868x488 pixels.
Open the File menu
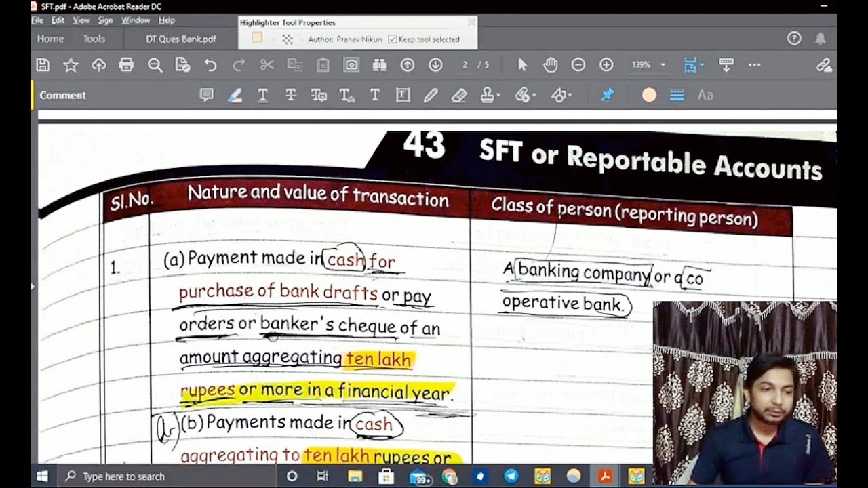37,20
